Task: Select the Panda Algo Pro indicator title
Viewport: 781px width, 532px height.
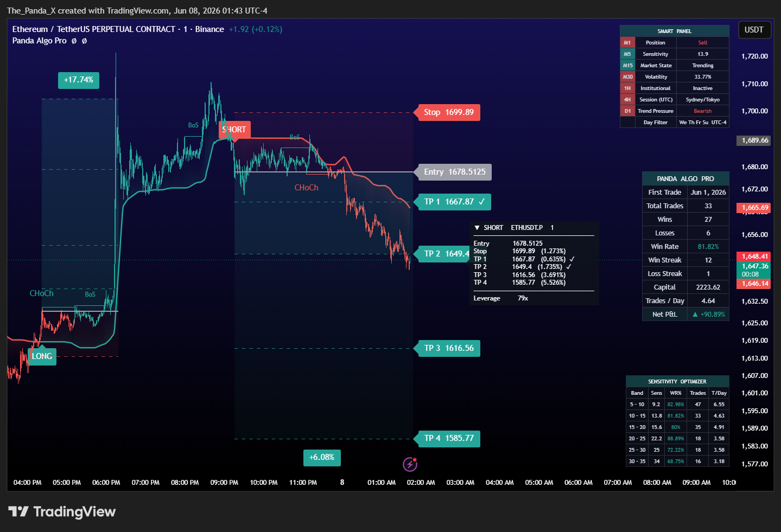Action: pos(40,41)
